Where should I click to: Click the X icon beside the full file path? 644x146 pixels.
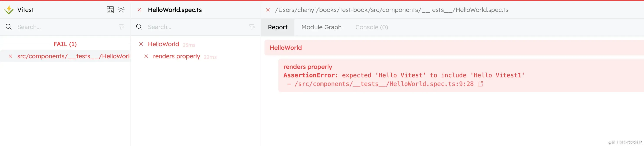tap(268, 10)
